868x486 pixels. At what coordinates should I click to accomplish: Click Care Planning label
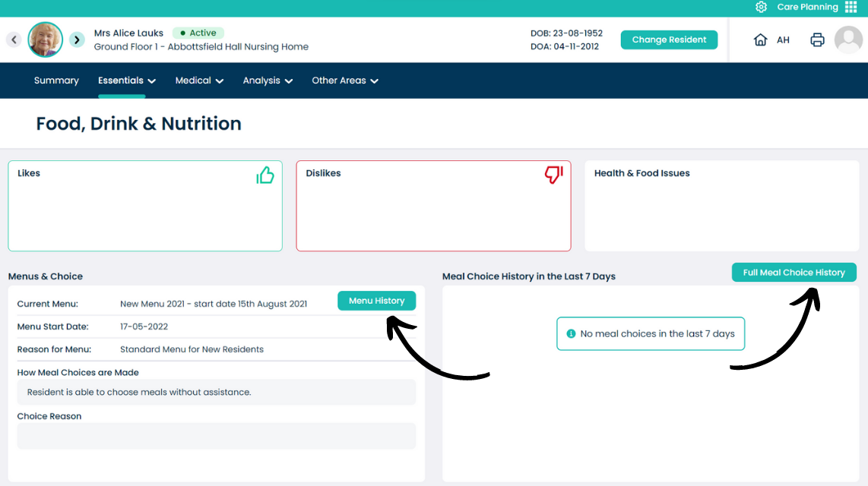point(807,7)
